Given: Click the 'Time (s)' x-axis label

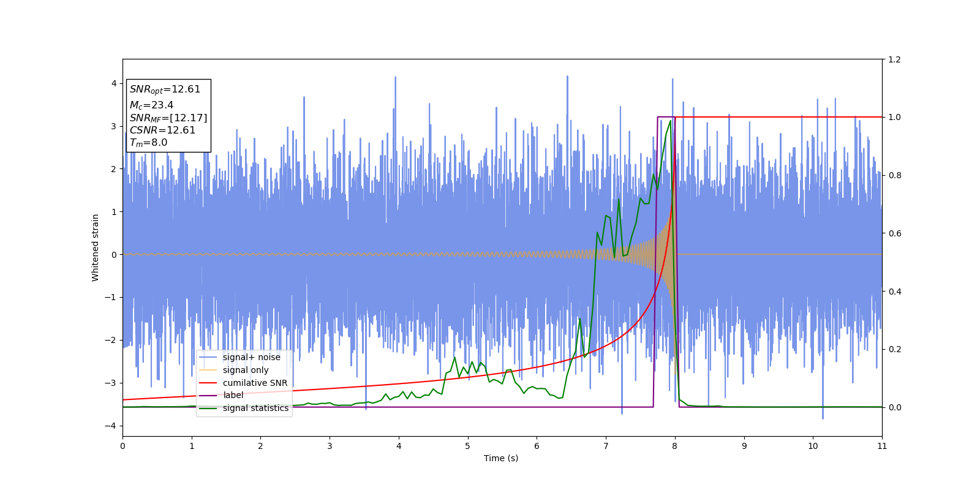Looking at the screenshot, I should point(501,458).
